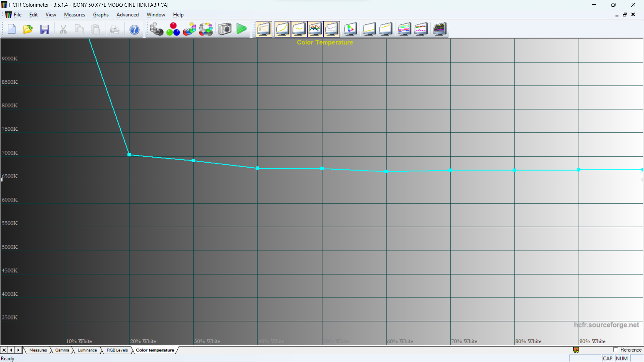Click the 9000K axis label

pyautogui.click(x=10, y=59)
